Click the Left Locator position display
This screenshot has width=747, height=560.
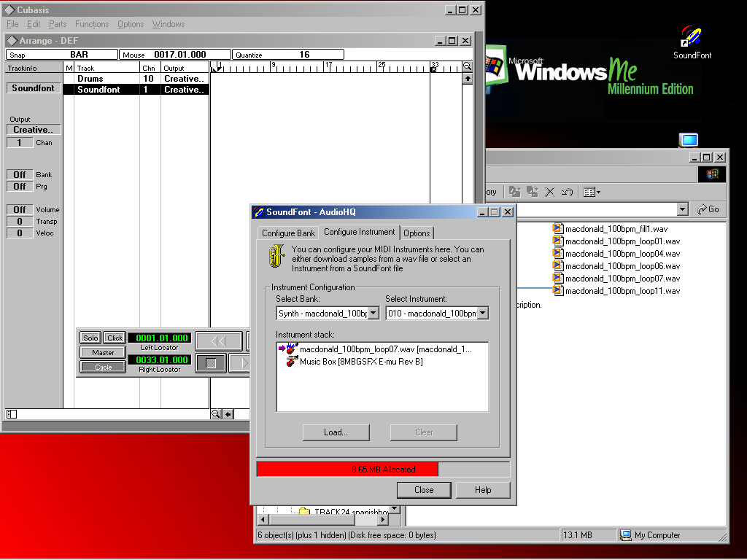point(161,338)
